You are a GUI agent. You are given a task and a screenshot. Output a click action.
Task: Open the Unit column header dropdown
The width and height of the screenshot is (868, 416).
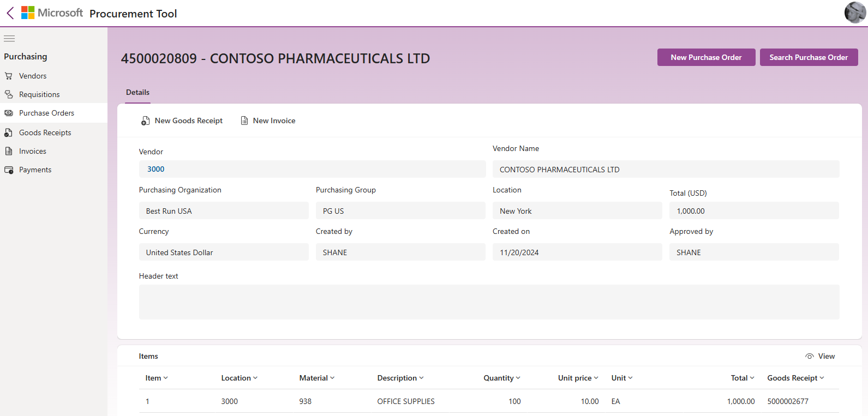(630, 378)
